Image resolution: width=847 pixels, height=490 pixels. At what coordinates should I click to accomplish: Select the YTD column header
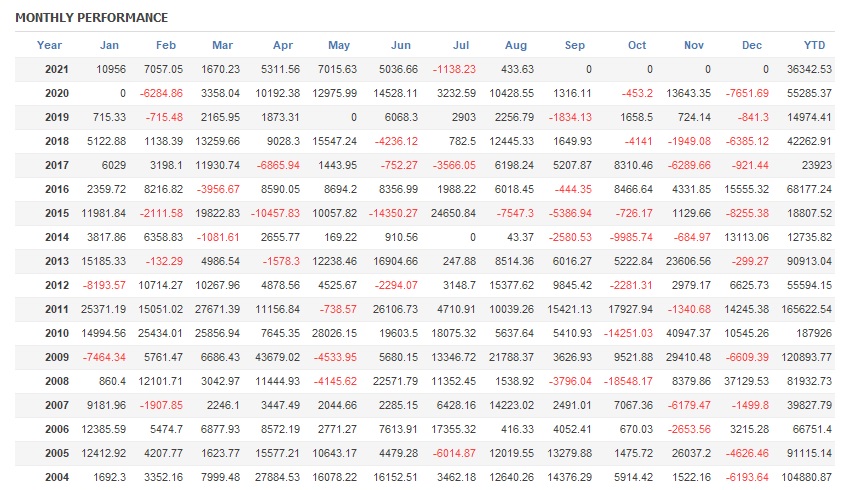(814, 45)
